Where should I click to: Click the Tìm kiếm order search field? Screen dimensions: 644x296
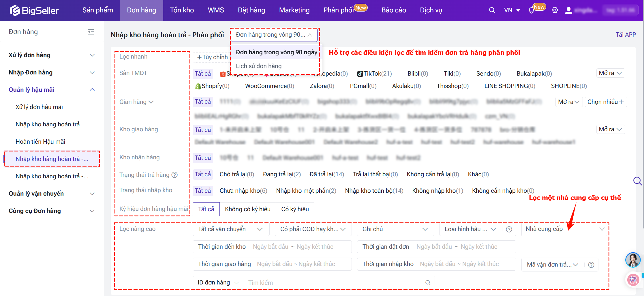tap(335, 283)
